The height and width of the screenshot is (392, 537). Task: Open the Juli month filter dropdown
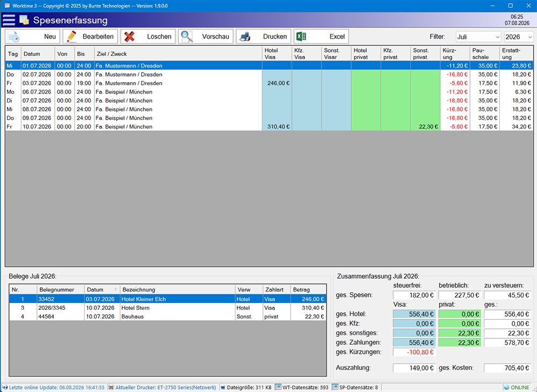(478, 37)
